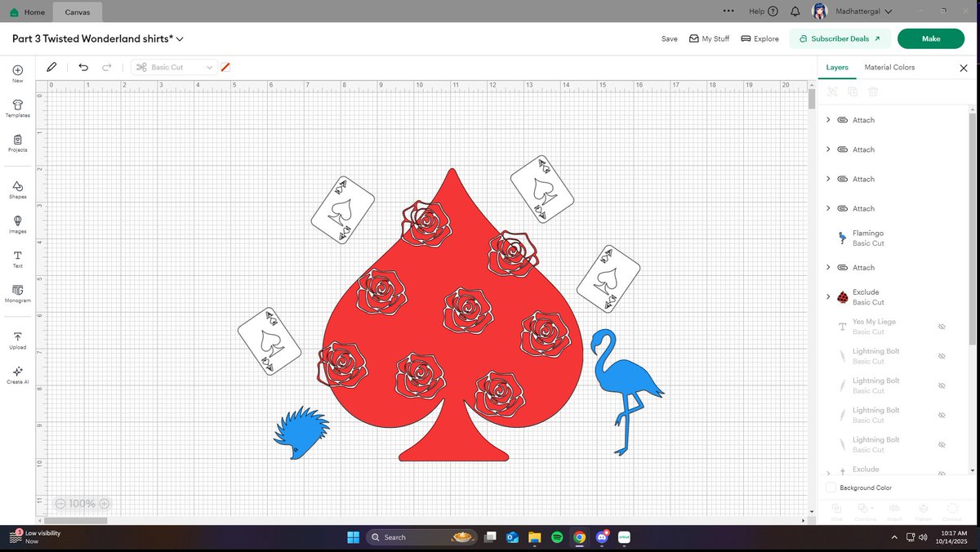Click the 100% zoom level label
The width and height of the screenshot is (980, 552).
click(x=82, y=504)
